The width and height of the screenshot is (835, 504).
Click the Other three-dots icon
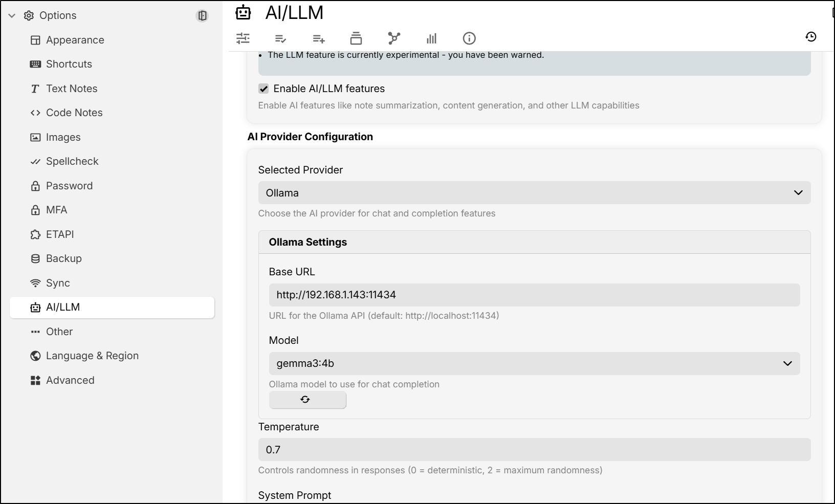pos(35,332)
